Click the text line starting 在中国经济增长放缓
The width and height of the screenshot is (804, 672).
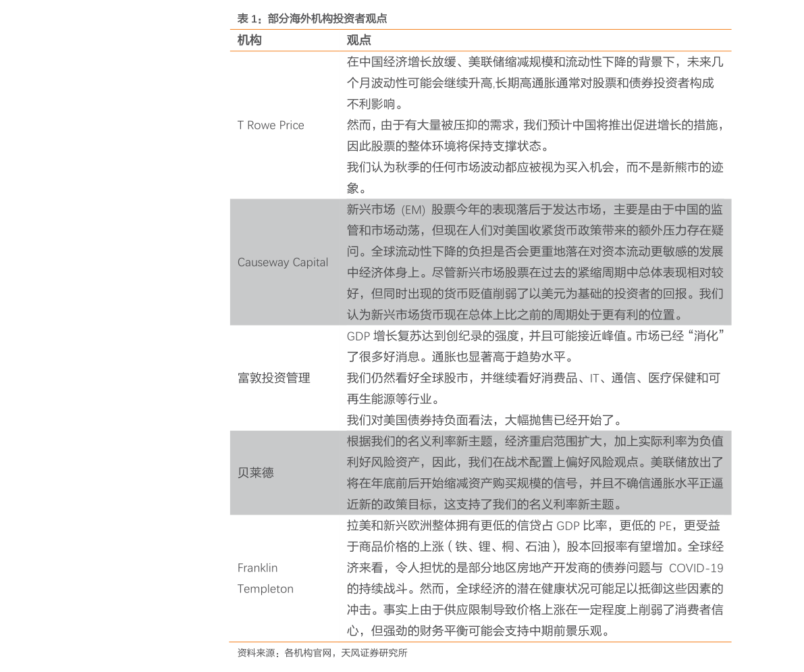point(535,62)
